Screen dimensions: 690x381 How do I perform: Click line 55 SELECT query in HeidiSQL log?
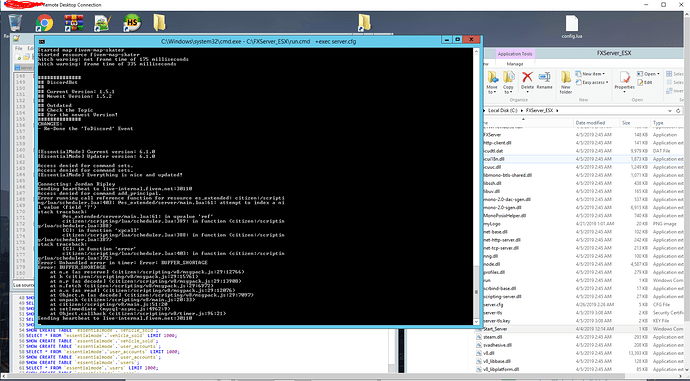point(101,335)
